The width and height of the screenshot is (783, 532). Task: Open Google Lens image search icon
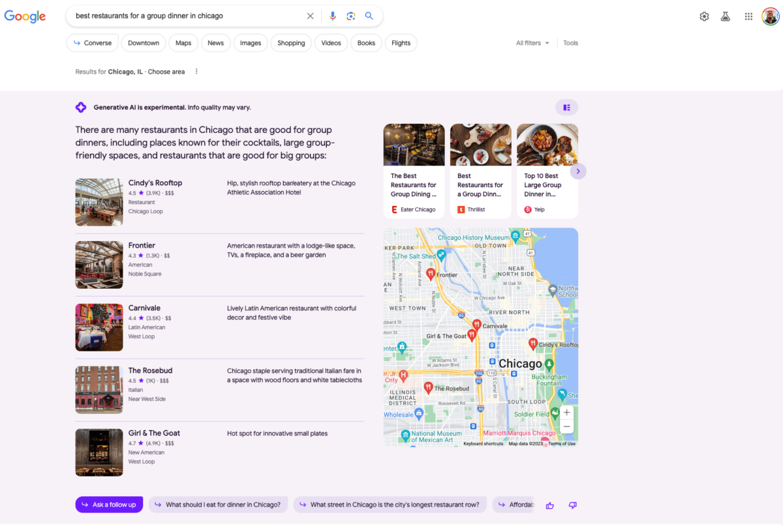351,16
